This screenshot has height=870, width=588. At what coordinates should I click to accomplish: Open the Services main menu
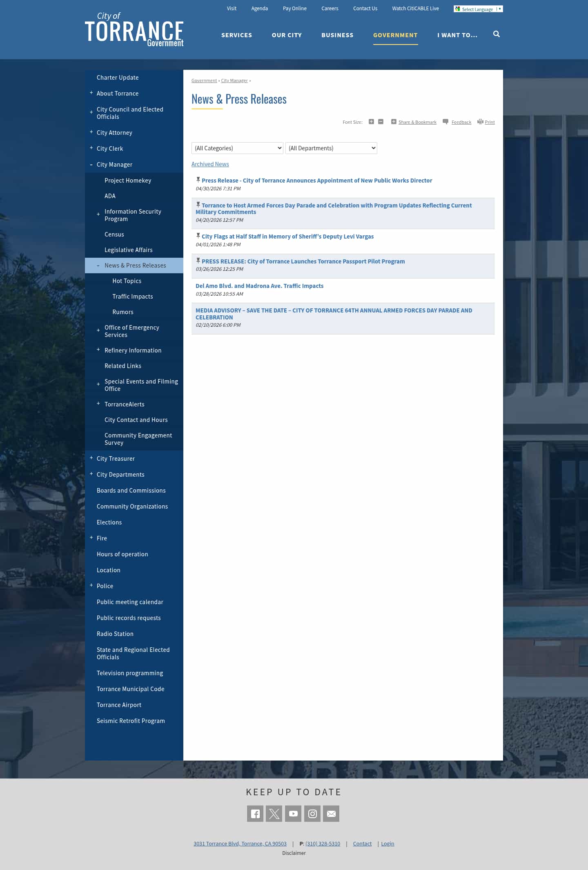click(x=237, y=35)
